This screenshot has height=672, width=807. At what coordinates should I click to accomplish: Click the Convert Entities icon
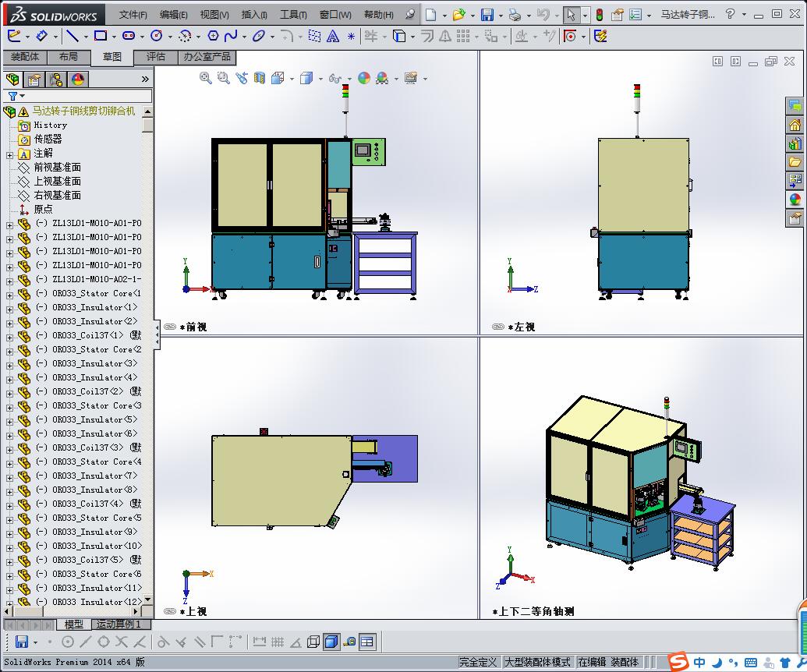click(399, 36)
